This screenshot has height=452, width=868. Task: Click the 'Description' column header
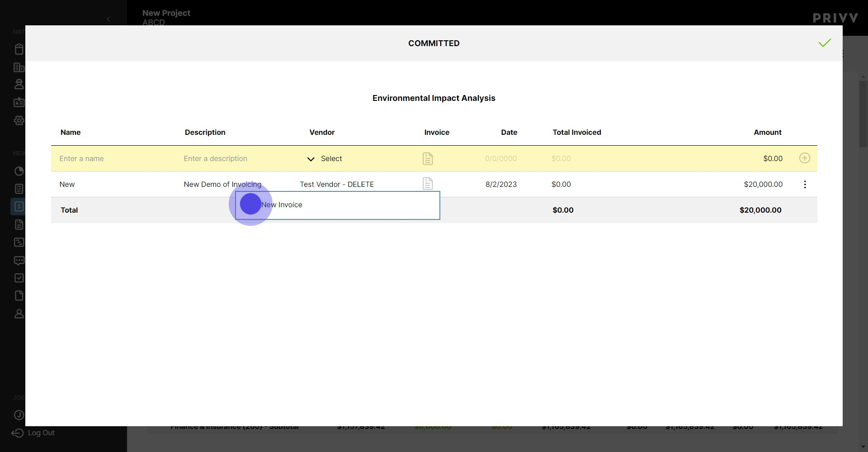coord(205,132)
